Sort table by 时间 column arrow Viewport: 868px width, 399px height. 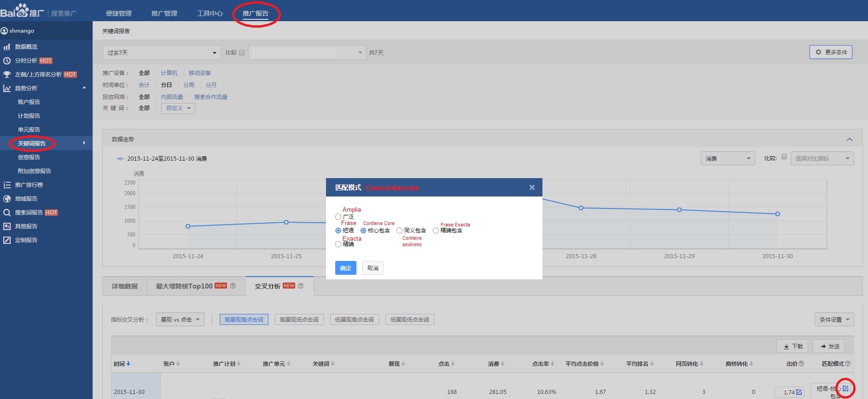tap(128, 364)
